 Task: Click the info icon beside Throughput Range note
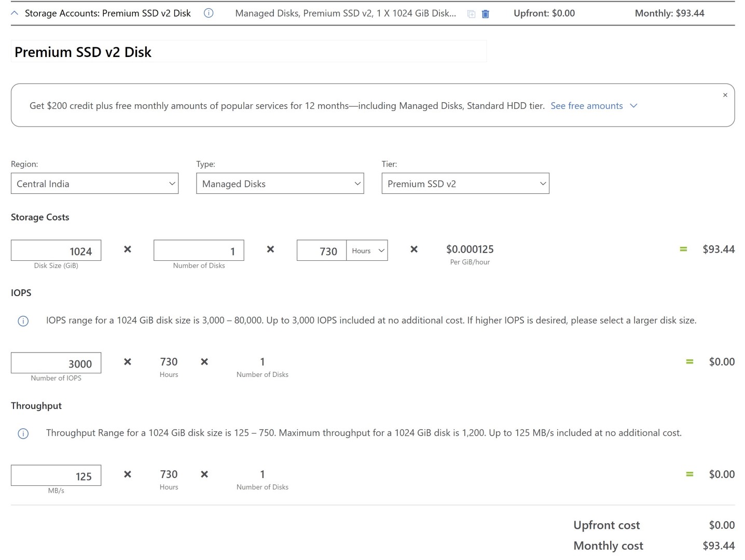tap(23, 433)
